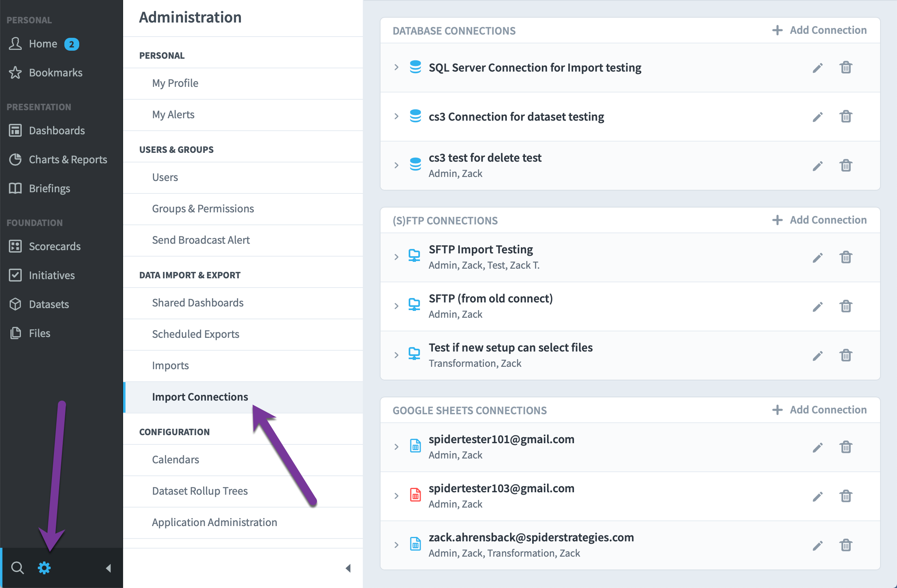The image size is (897, 588).
Task: Edit SQL Server Connection for Import testing
Action: tap(817, 68)
